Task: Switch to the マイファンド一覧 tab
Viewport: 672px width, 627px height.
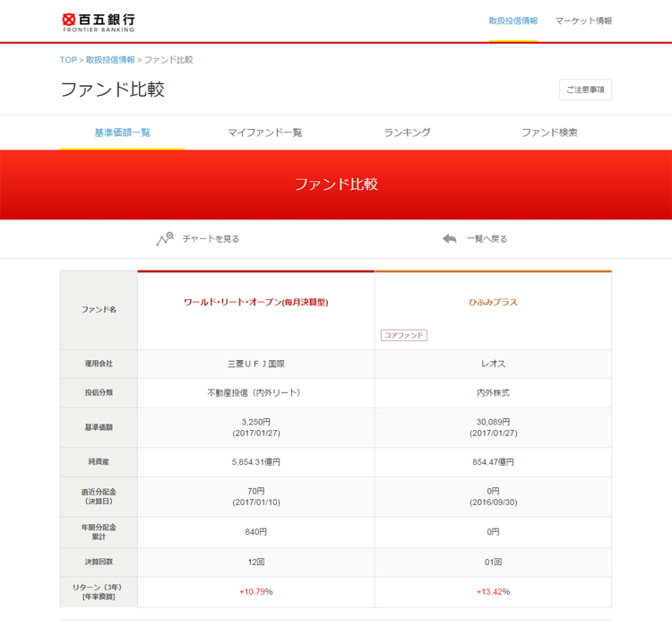Action: [264, 133]
